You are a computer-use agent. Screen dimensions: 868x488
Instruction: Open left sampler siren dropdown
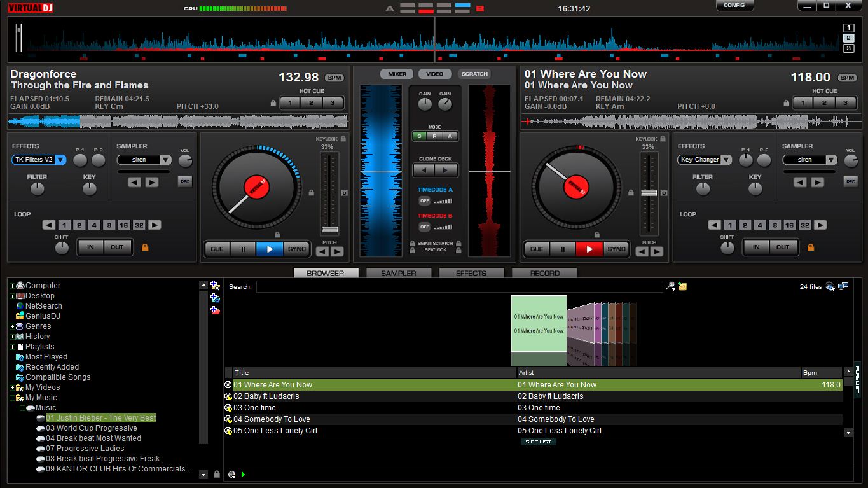(165, 160)
